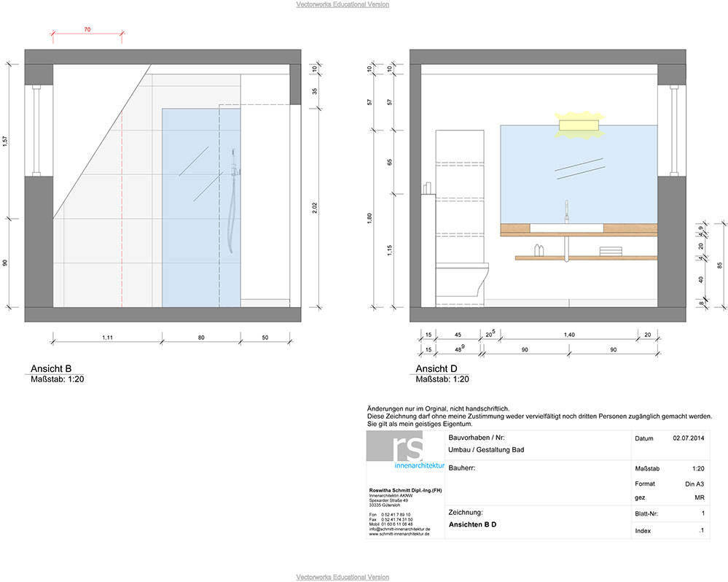Click the 2,02 height dimension
Image resolution: width=728 pixels, height=582 pixels.
tap(314, 207)
